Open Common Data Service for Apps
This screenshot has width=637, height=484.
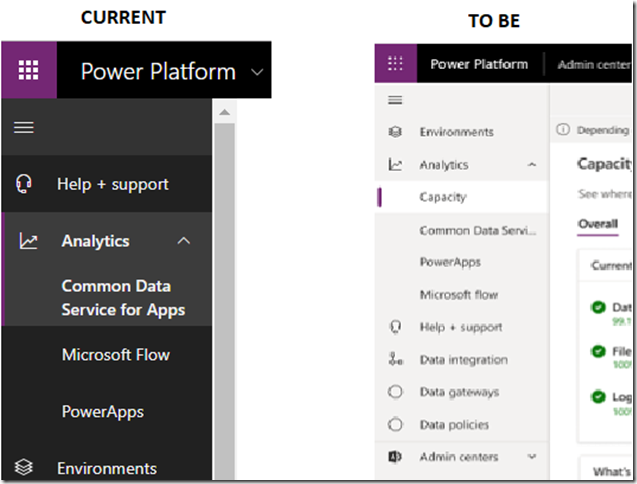(123, 297)
